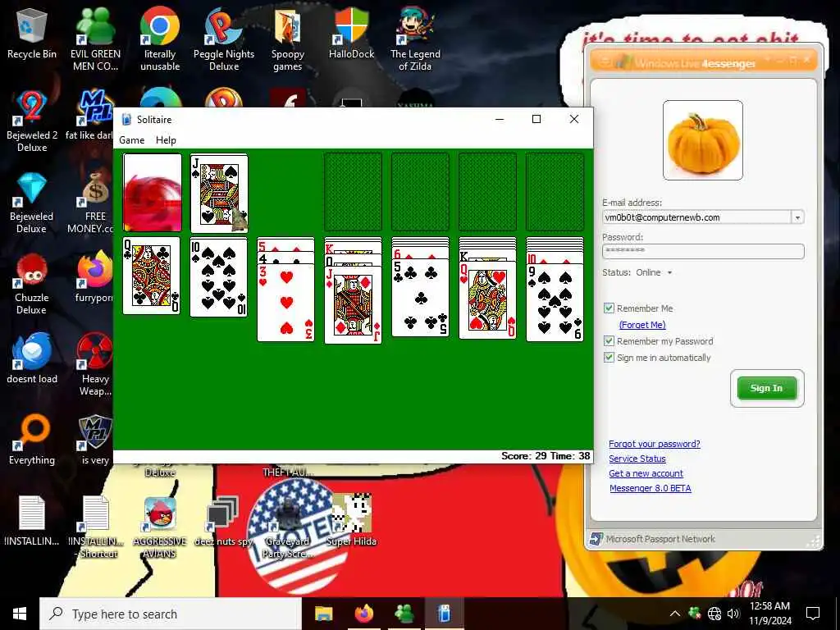Open the volume control in system tray
Viewport: 840px width, 630px height.
click(733, 614)
